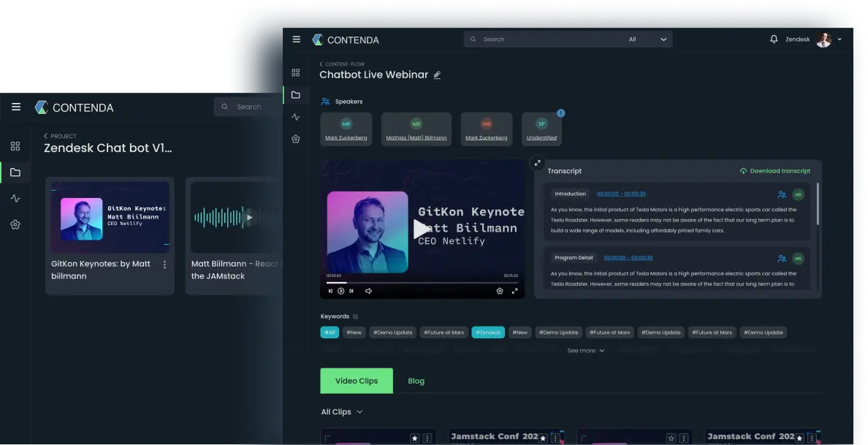Viewport: 868px width, 445px height.
Task: Click the user profile photo beside Zendesk
Action: [x=823, y=39]
